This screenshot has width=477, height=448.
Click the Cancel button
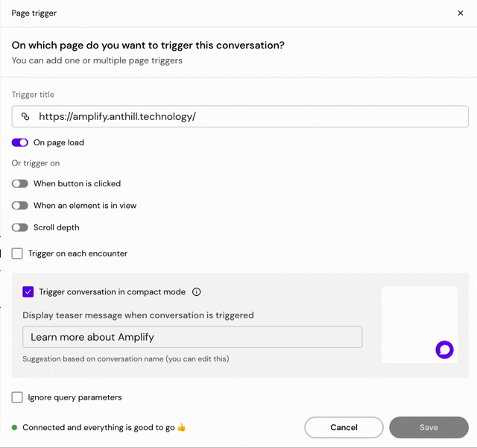(x=344, y=427)
